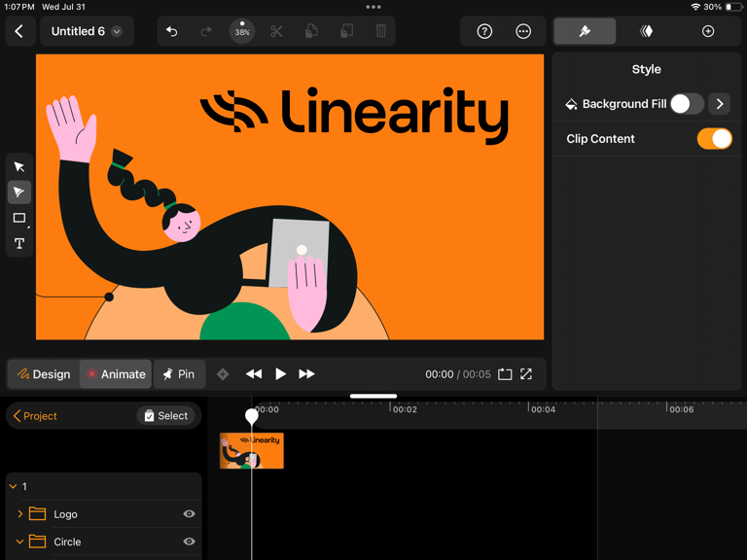
Task: Click the artboard frame icon beside the timecode
Action: pos(505,374)
